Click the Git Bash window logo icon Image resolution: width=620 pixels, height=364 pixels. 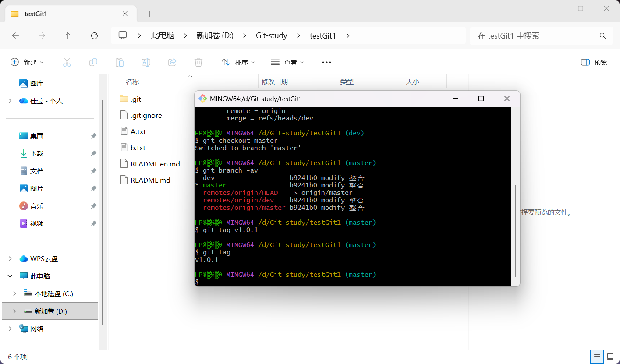pyautogui.click(x=202, y=99)
